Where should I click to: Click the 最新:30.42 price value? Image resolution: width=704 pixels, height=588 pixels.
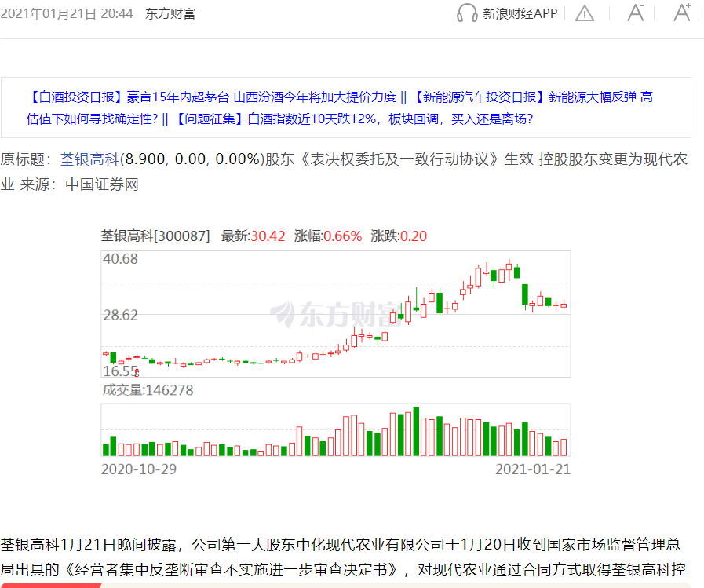(253, 236)
